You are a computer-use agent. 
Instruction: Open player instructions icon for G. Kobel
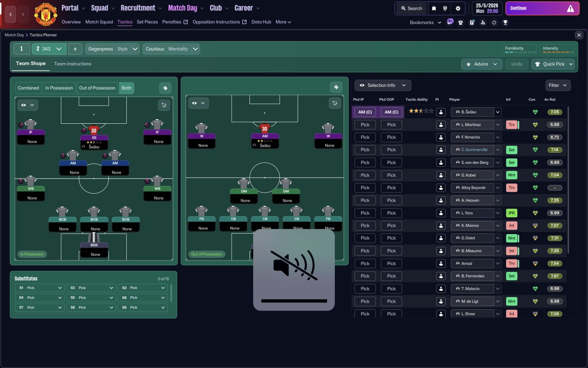(x=441, y=175)
